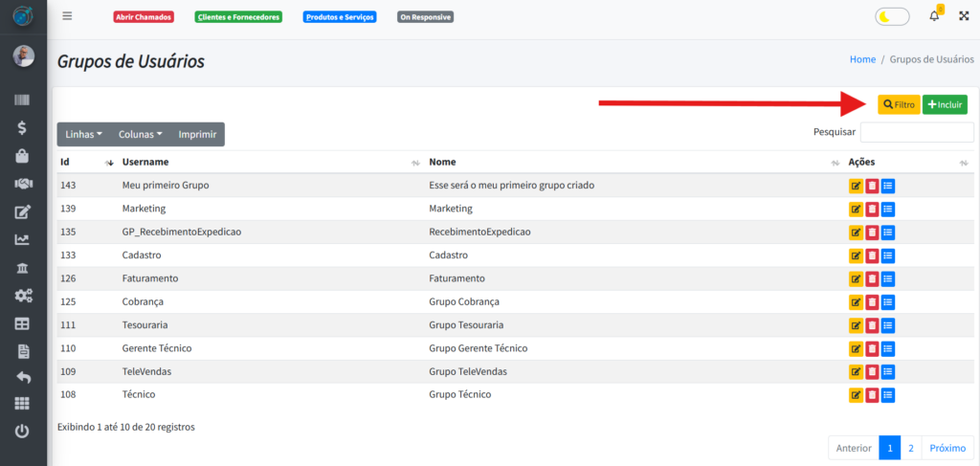Click the Pesquisar search field
Screen dimensions: 980x466
click(x=916, y=132)
